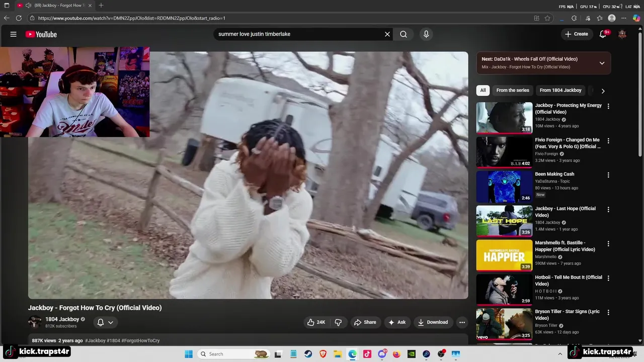This screenshot has height=362, width=644.
Task: Open options for Hotboii Tell Me Bout It
Action: click(x=608, y=278)
